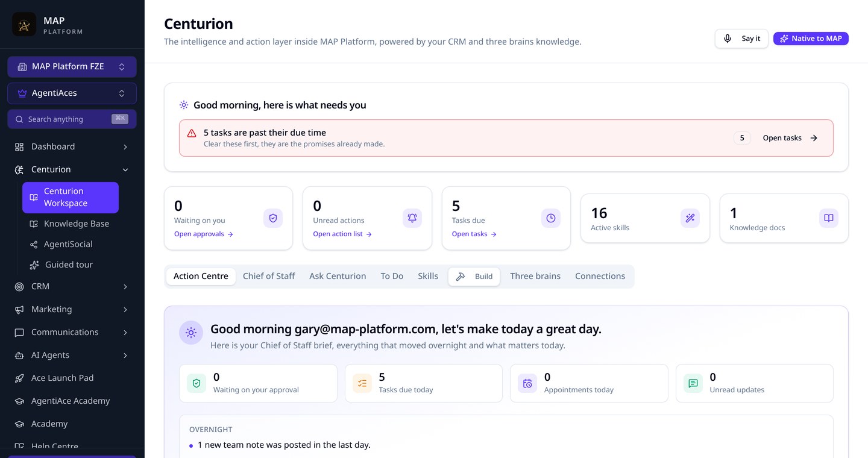Click the Centurion helmet icon in sidebar
868x458 pixels.
(19, 169)
